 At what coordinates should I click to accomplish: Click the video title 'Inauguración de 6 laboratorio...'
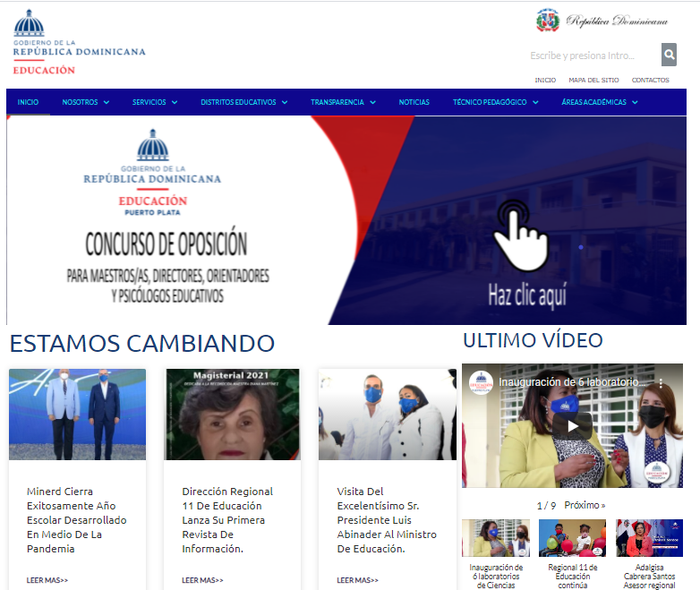pos(572,382)
